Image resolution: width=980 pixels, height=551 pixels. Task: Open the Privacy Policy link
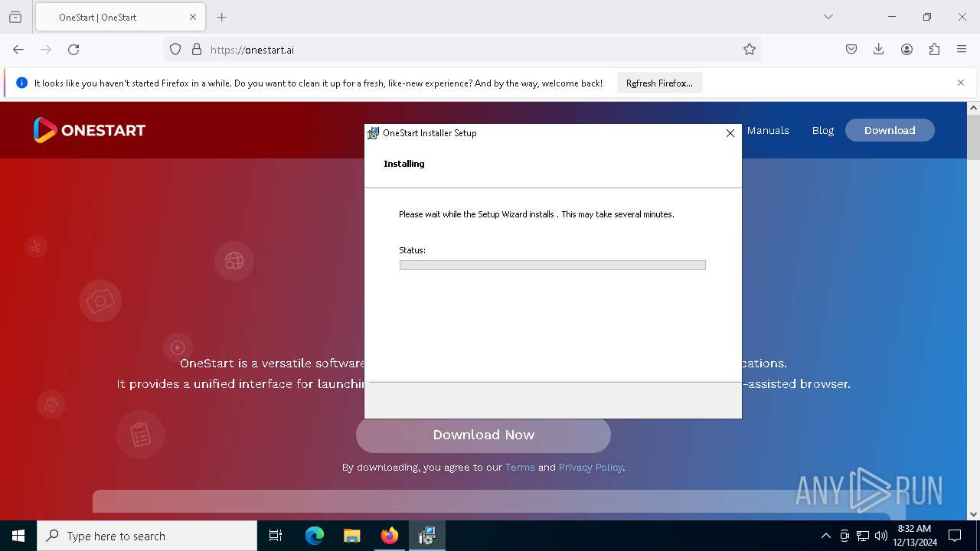pyautogui.click(x=590, y=467)
